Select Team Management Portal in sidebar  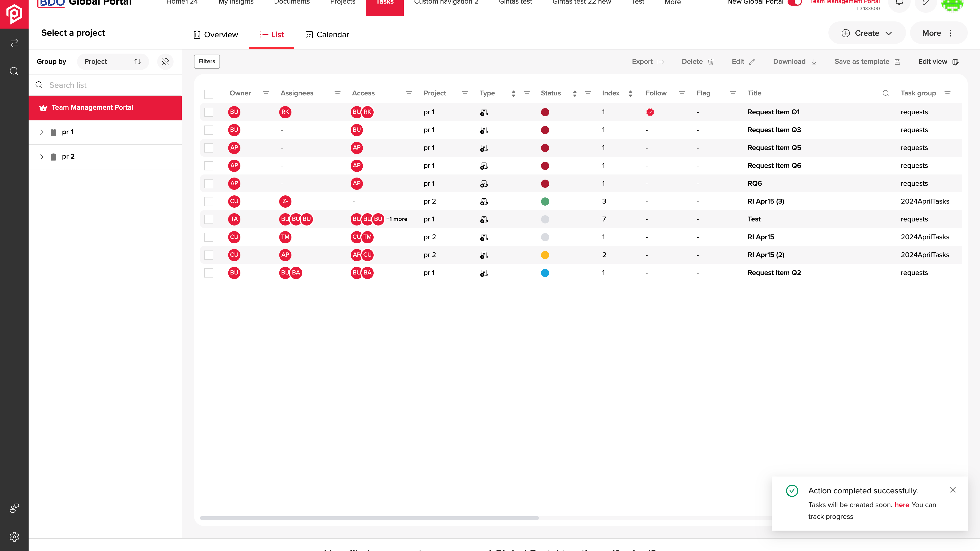pos(105,108)
